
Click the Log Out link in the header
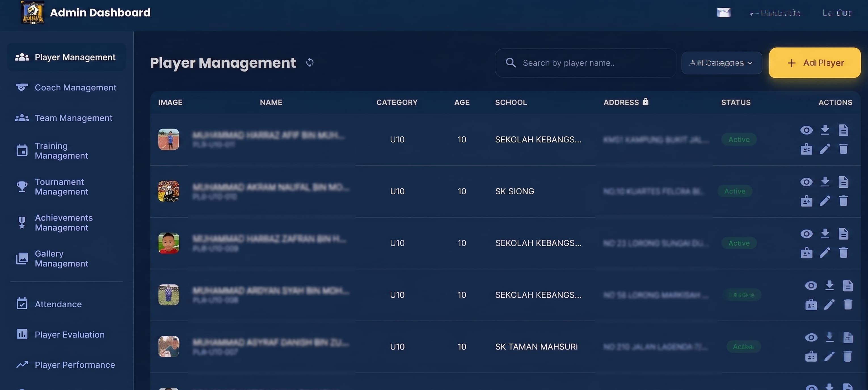(x=837, y=13)
